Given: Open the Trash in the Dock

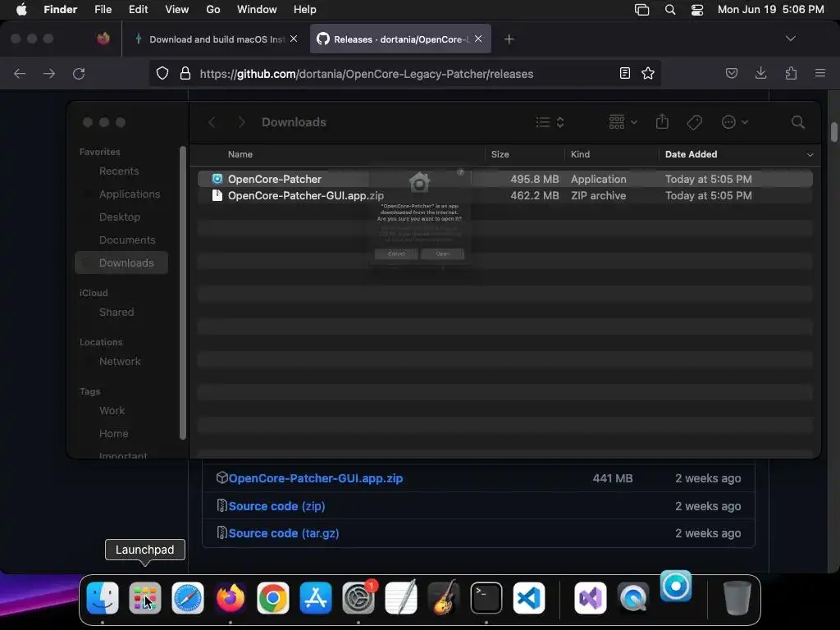Looking at the screenshot, I should [737, 598].
